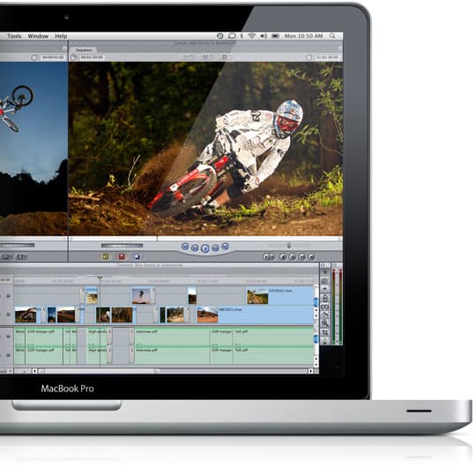This screenshot has width=476, height=474.
Task: Click timeline scroll right arrow
Action: click(x=310, y=371)
